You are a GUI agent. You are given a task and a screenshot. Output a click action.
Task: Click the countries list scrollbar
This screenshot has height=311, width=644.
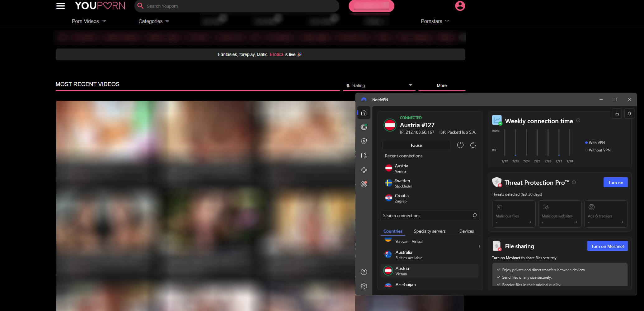click(479, 246)
